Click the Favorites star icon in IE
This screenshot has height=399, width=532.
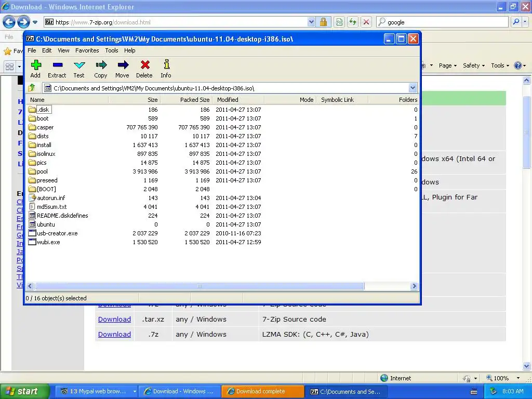[x=7, y=51]
